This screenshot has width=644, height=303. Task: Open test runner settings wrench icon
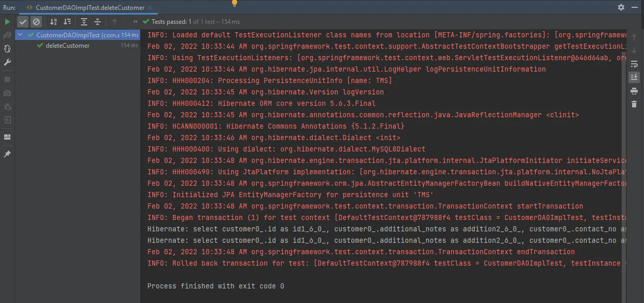(x=7, y=62)
